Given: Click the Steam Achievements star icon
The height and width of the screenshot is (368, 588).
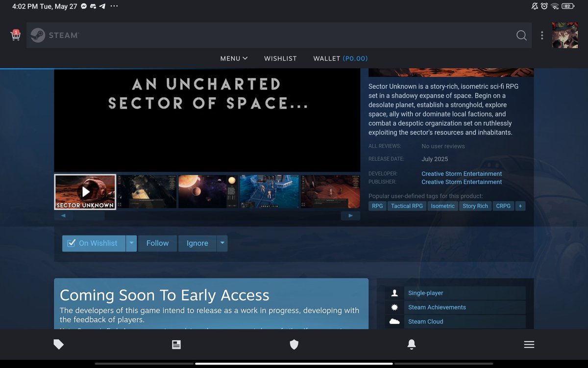Looking at the screenshot, I should pyautogui.click(x=394, y=307).
